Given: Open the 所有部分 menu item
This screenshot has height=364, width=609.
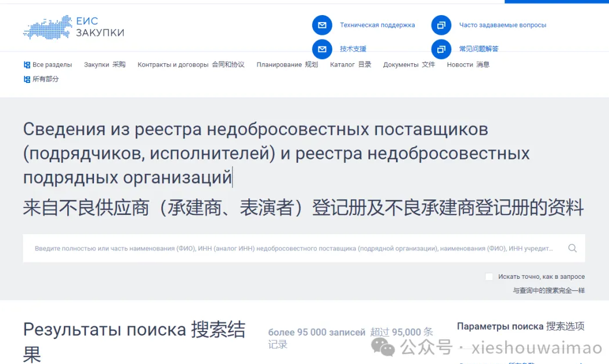Looking at the screenshot, I should (x=45, y=79).
